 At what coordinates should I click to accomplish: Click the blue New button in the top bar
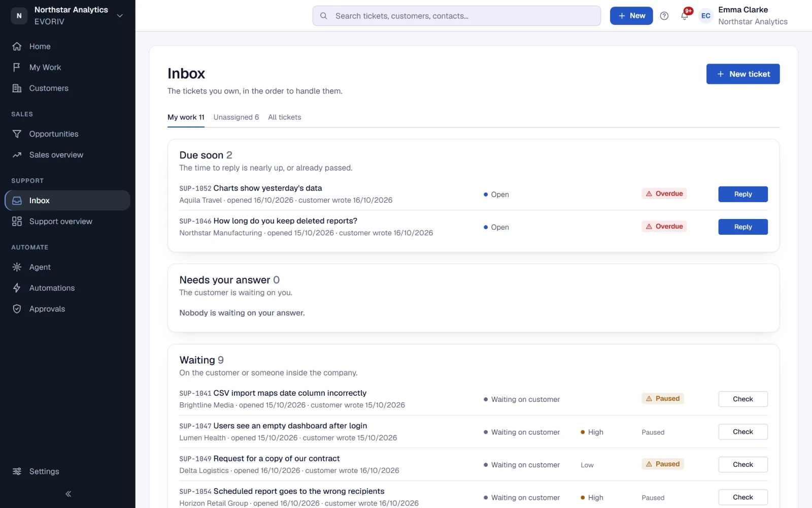point(631,16)
